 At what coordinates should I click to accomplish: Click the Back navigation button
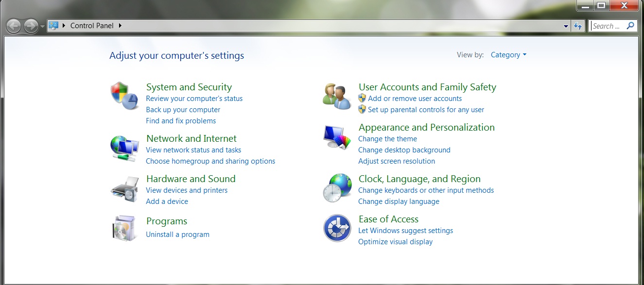pos(14,26)
